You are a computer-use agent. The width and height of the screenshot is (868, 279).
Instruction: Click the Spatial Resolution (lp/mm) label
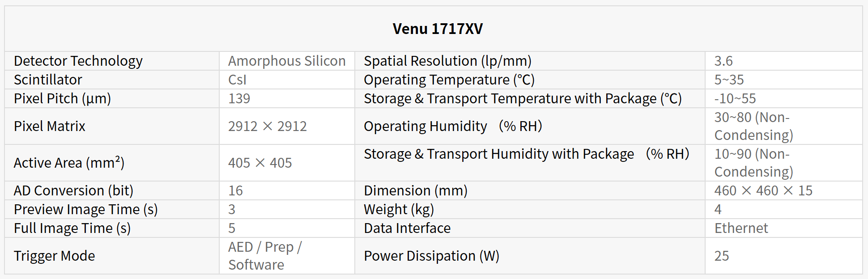point(447,61)
